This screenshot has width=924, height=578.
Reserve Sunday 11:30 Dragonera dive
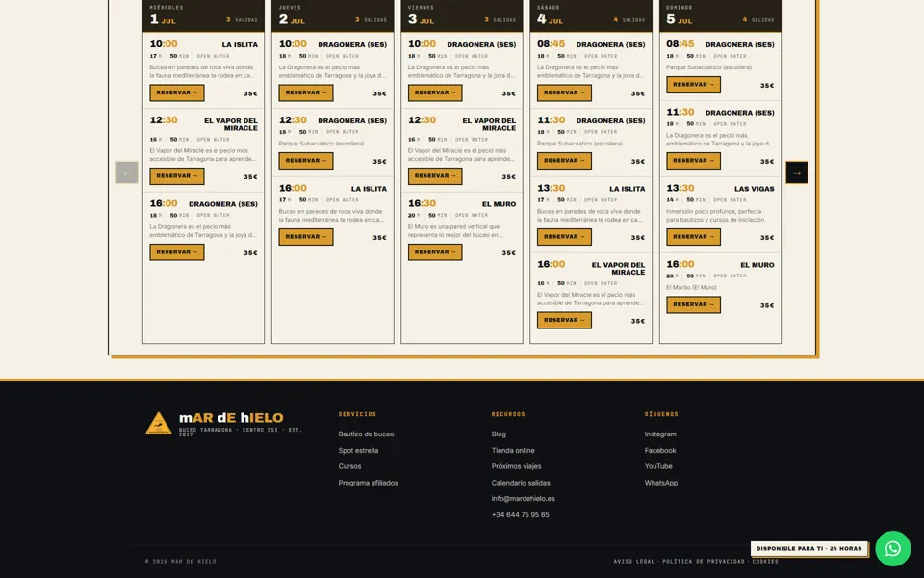(693, 161)
